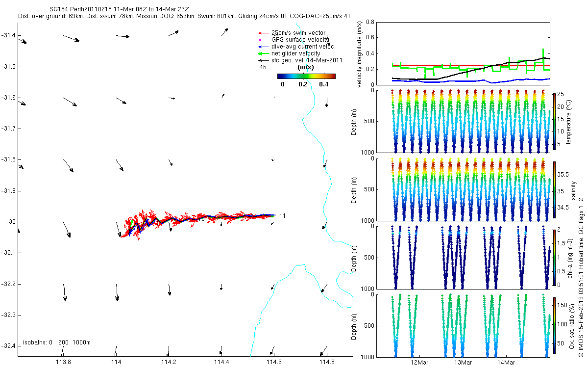588x368 pixels.
Task: Select the 'dive-avg current veloc.' legend entry
Action: pos(296,47)
